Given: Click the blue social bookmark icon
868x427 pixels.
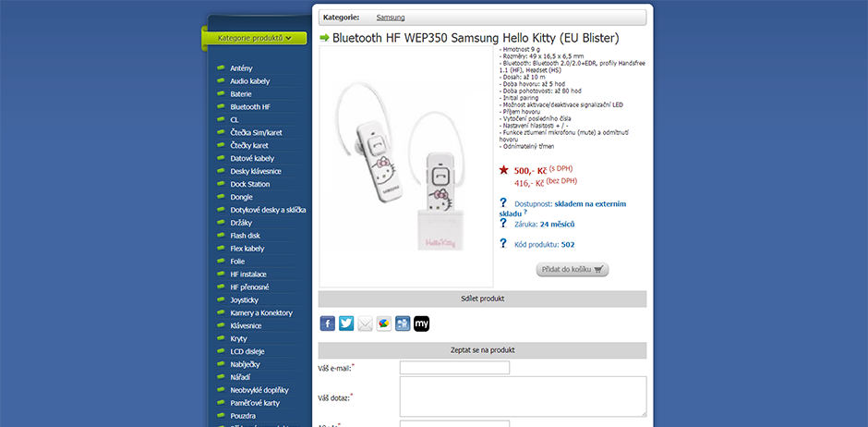Looking at the screenshot, I should (x=403, y=323).
